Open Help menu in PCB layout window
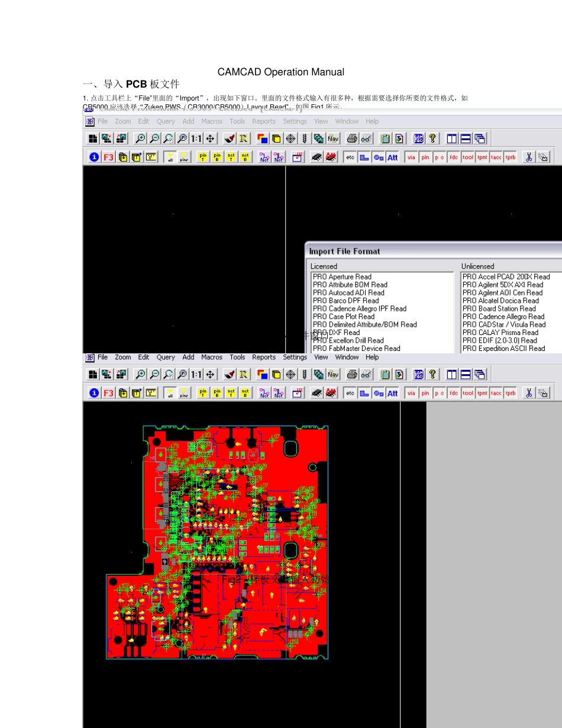 pos(372,357)
